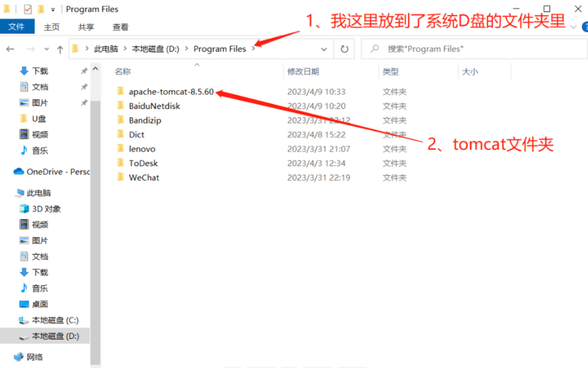588x368 pixels.
Task: Click 本地磁盘 (D:) in the breadcrumb path
Action: click(x=155, y=49)
